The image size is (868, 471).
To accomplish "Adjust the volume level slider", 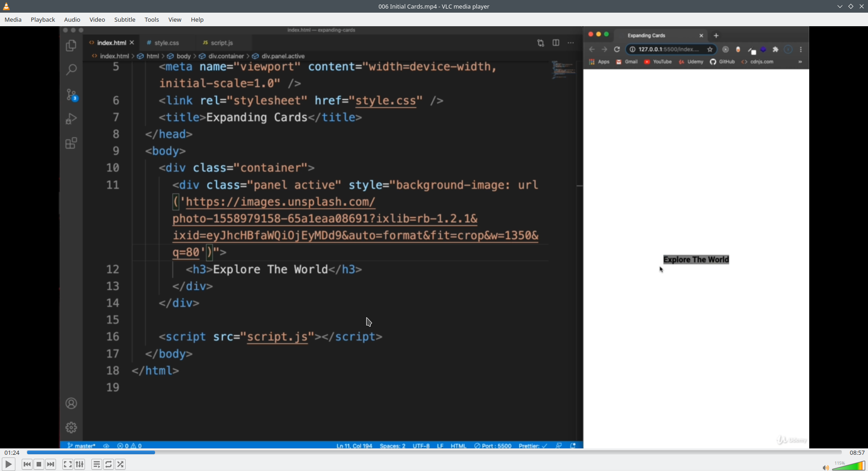I will (x=849, y=466).
